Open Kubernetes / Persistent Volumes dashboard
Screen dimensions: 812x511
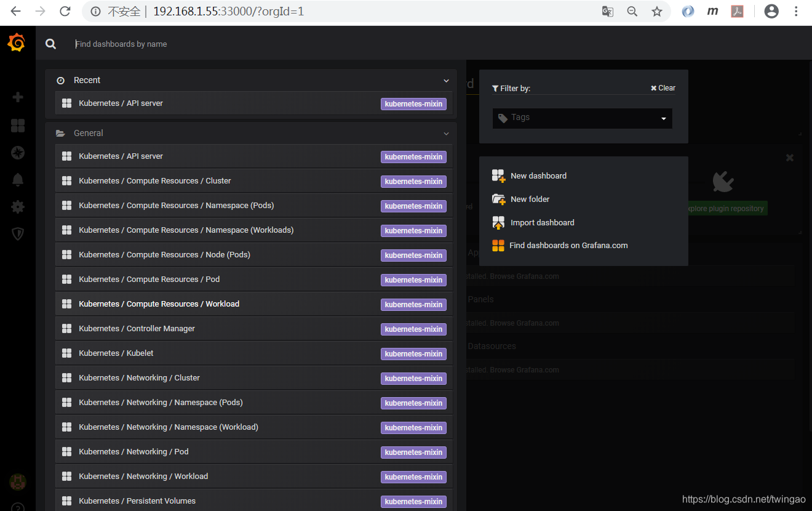pyautogui.click(x=253, y=501)
